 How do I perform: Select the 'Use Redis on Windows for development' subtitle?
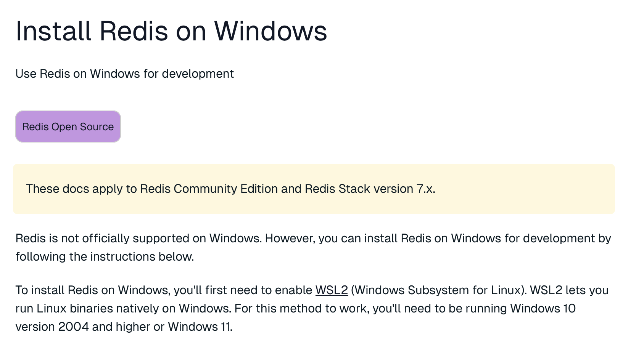click(124, 74)
